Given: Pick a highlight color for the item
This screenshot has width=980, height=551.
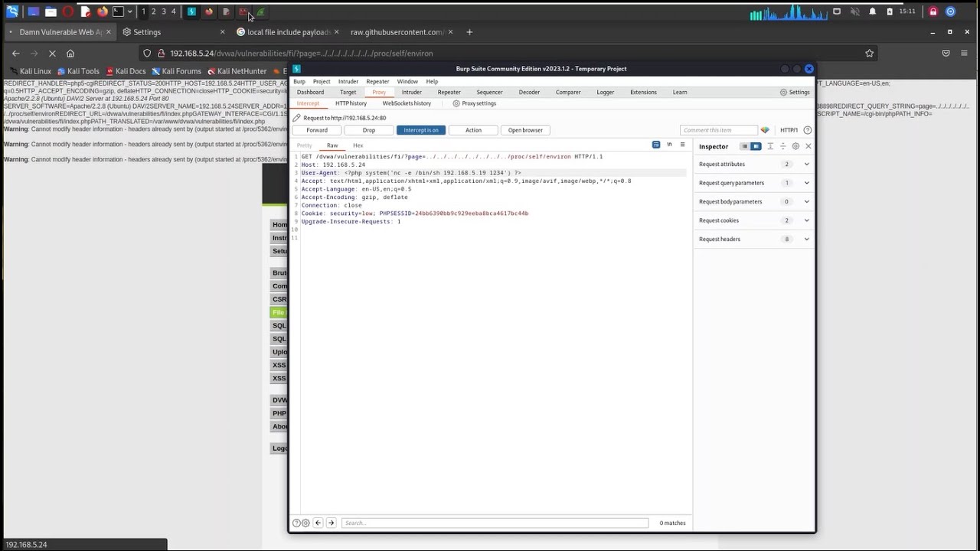Looking at the screenshot, I should click(765, 130).
